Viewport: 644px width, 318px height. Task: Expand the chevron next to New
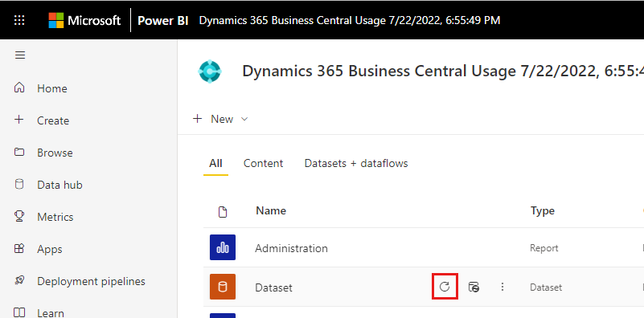point(244,120)
